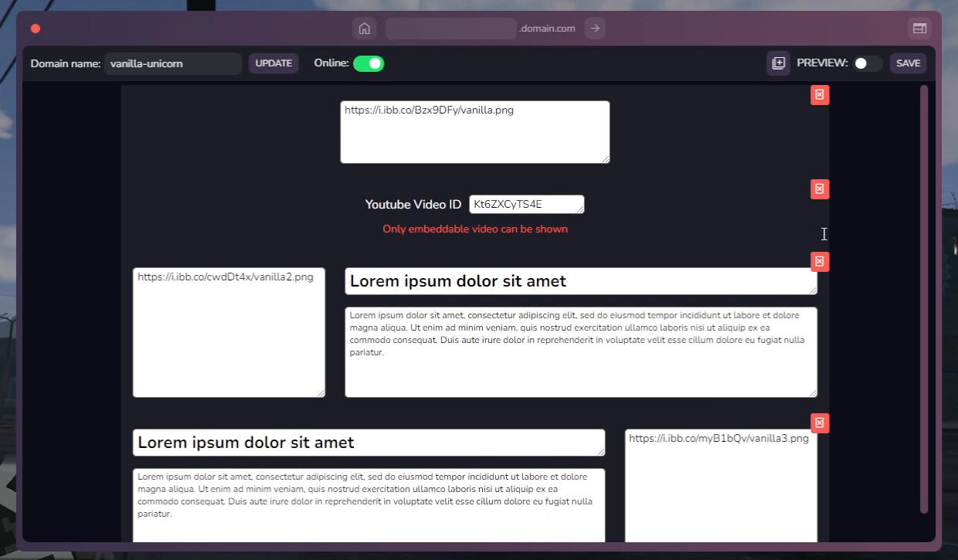Select the vanilla.png URL text box
The width and height of the screenshot is (958, 560).
pos(474,131)
